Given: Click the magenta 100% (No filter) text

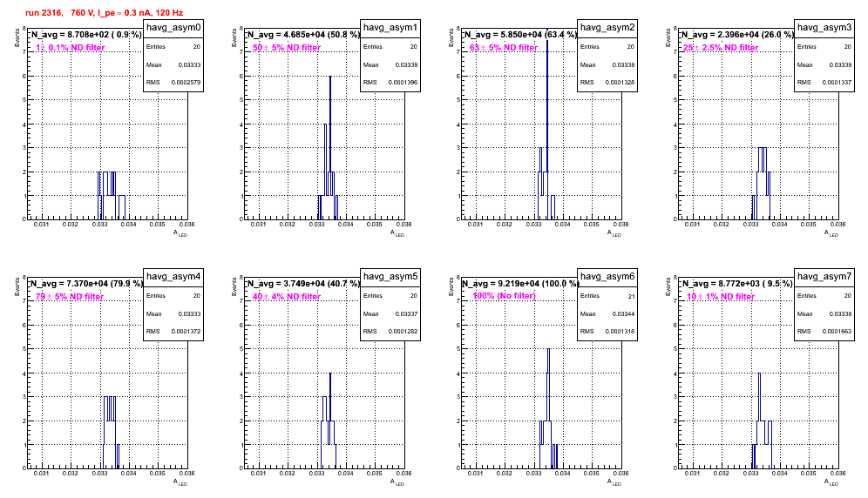Looking at the screenshot, I should pyautogui.click(x=505, y=296).
